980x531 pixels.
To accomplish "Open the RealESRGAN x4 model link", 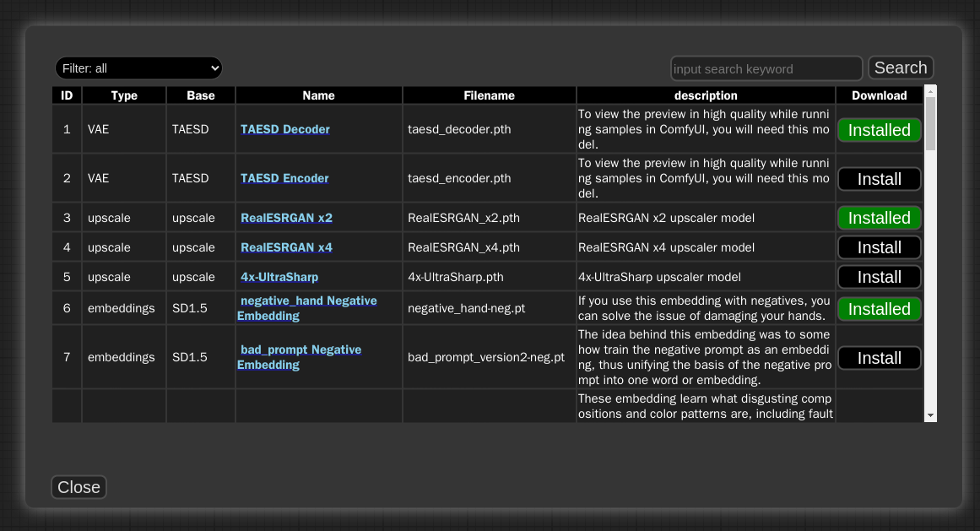I will tap(286, 247).
